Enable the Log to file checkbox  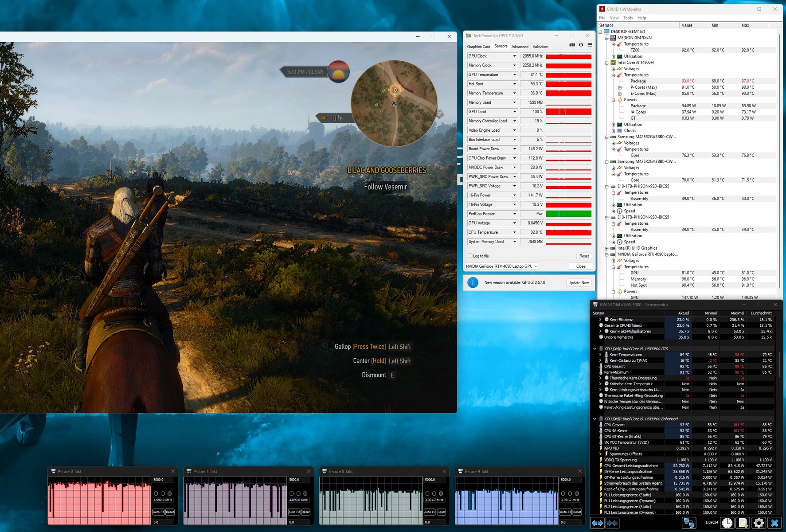click(x=470, y=256)
